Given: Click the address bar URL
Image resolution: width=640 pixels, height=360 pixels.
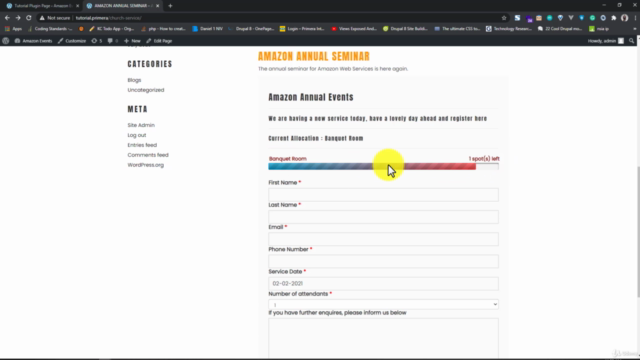Looking at the screenshot, I should pos(109,18).
